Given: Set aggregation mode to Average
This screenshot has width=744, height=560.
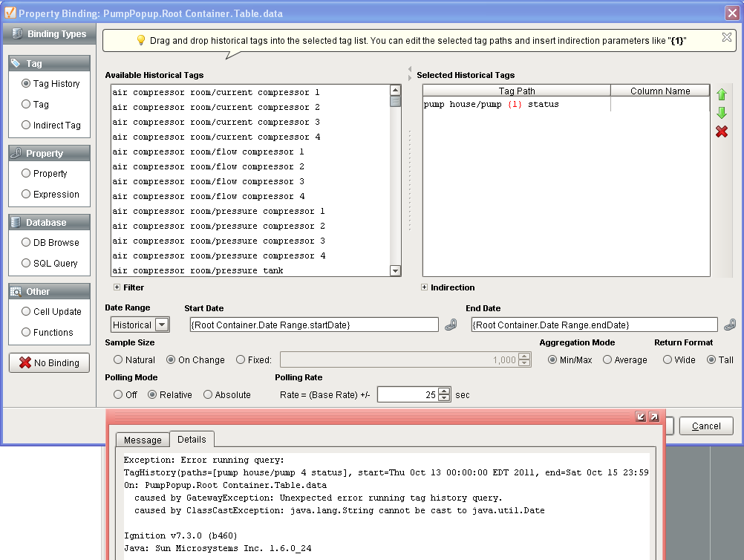Looking at the screenshot, I should (x=625, y=359).
